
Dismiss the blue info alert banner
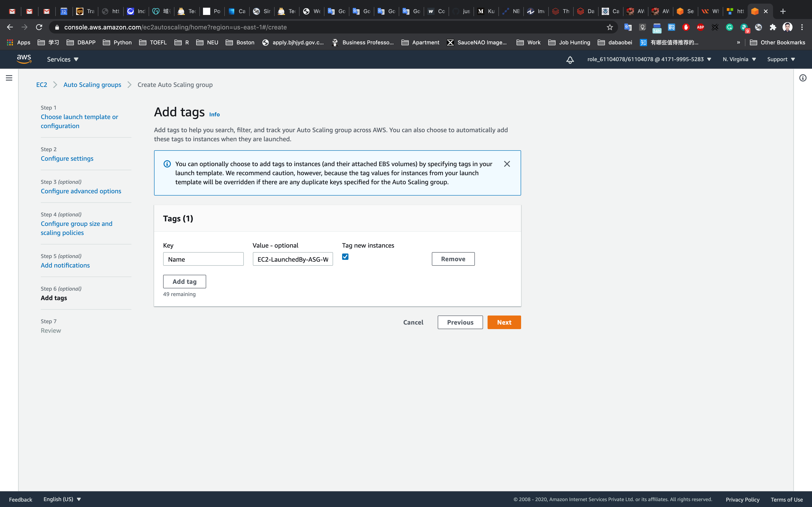pyautogui.click(x=507, y=164)
